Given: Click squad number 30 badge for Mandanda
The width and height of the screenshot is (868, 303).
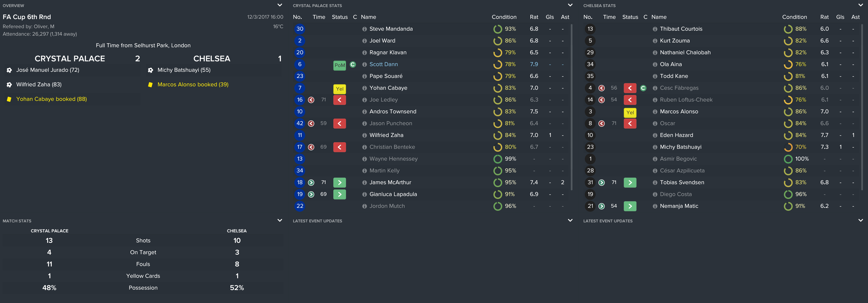Looking at the screenshot, I should 300,29.
